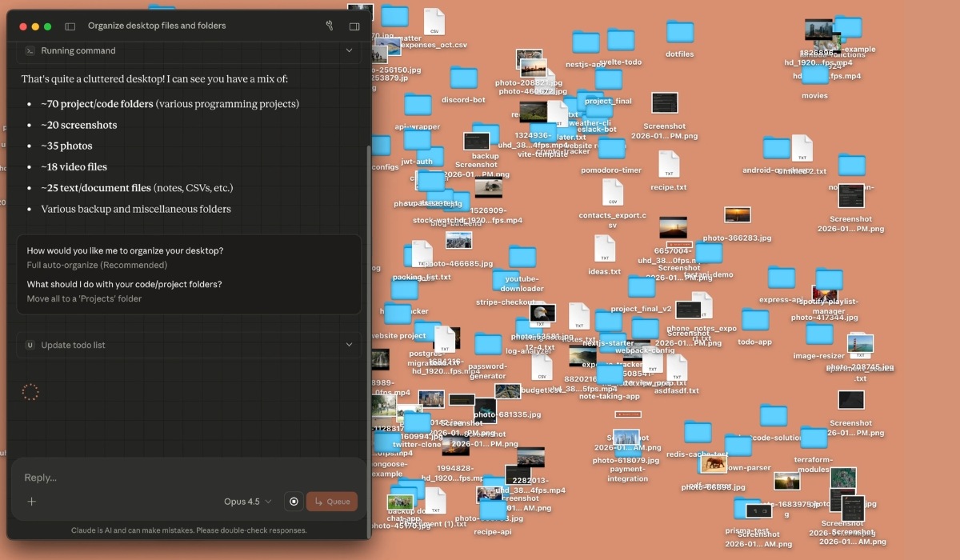The height and width of the screenshot is (560, 960).
Task: Click the ideas.txt document icon
Action: (604, 249)
